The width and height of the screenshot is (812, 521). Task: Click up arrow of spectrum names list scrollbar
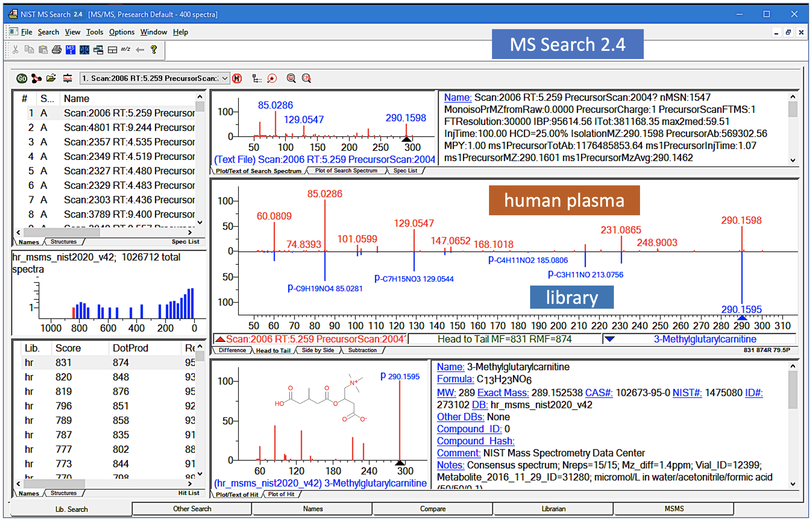coord(200,97)
